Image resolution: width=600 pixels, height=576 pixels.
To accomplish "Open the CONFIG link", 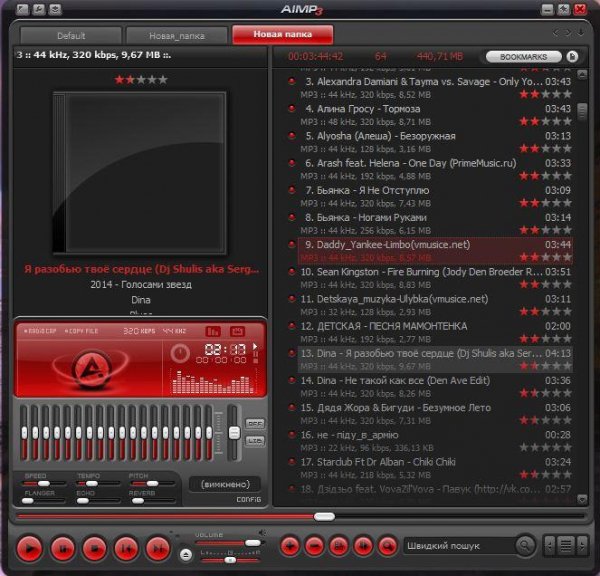I will click(248, 499).
